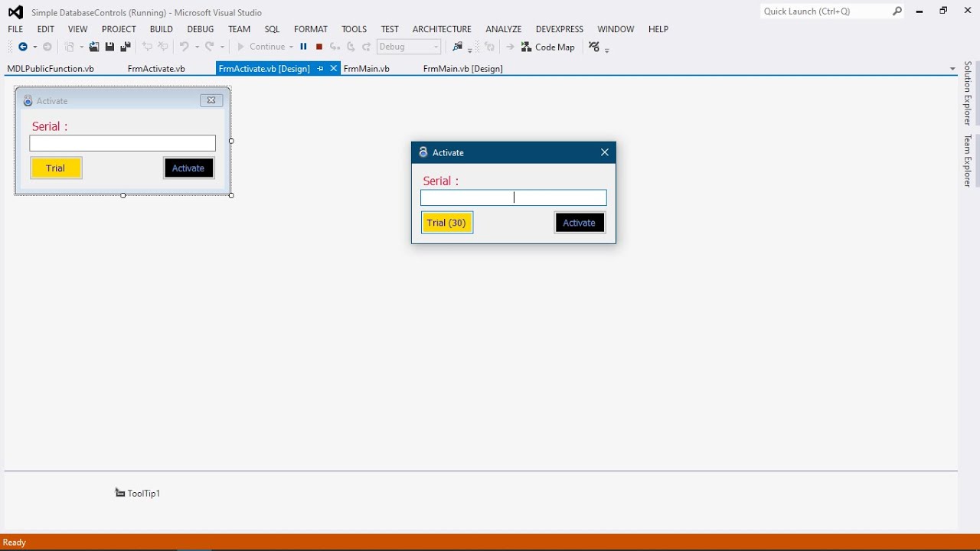Open the document tab list dropdown arrow
The height and width of the screenshot is (551, 980).
(x=952, y=69)
